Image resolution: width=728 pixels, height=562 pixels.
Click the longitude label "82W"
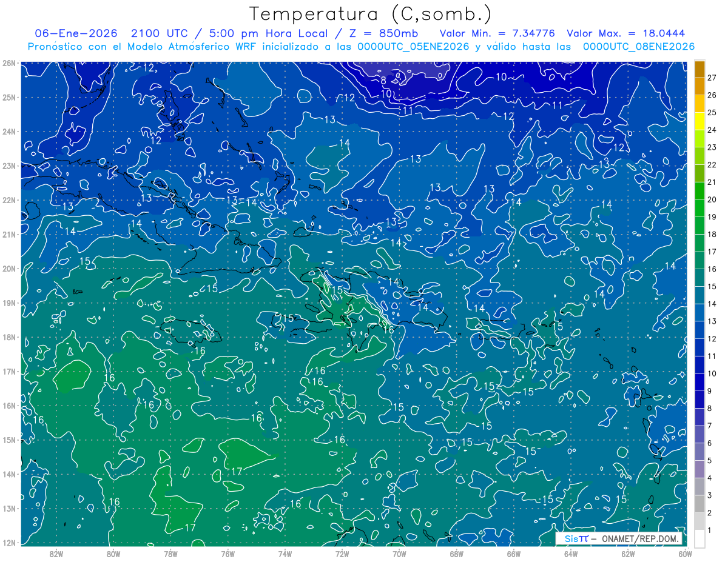(x=56, y=554)
